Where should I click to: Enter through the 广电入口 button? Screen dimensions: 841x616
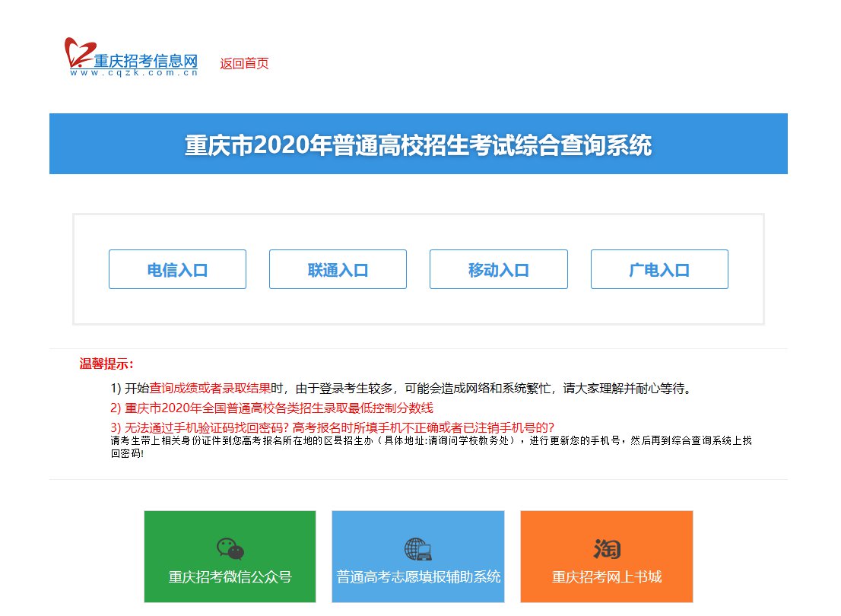tap(659, 269)
